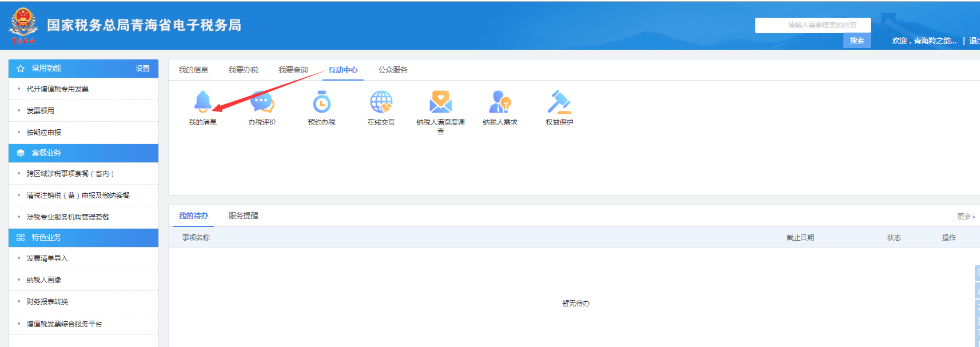Switch to 服务提醒 tab
The image size is (980, 347).
[244, 216]
